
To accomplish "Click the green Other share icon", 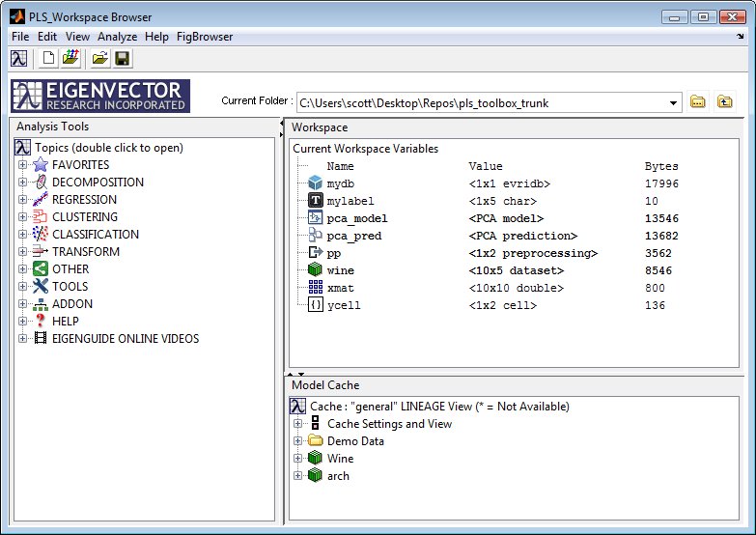I will coord(41,268).
